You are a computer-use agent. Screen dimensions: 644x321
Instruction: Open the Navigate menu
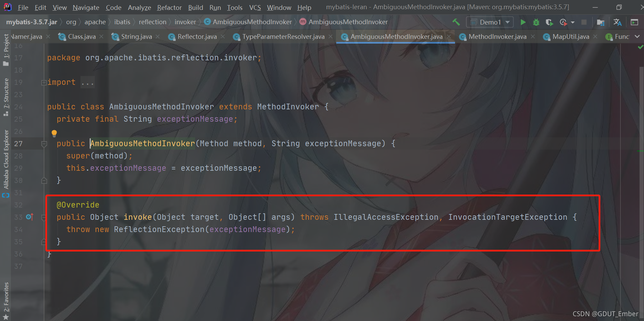[x=86, y=7]
